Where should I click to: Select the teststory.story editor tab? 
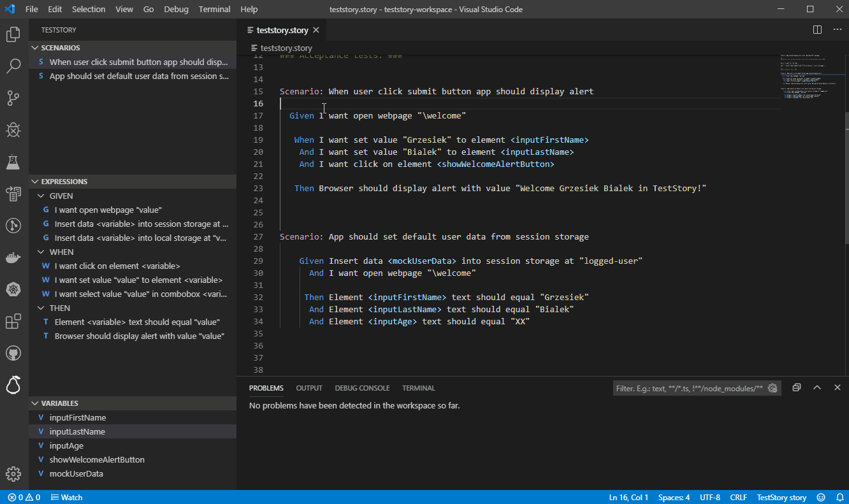coord(282,30)
